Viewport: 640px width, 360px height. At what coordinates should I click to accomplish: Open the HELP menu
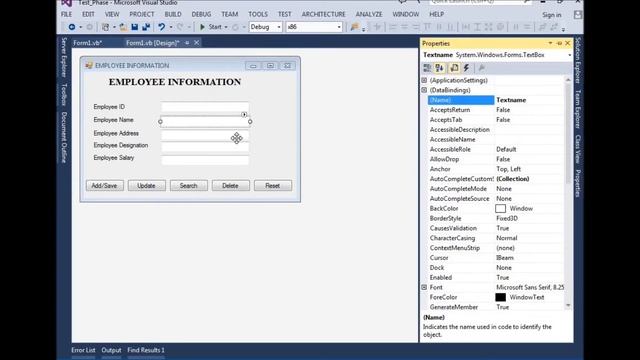click(x=436, y=14)
